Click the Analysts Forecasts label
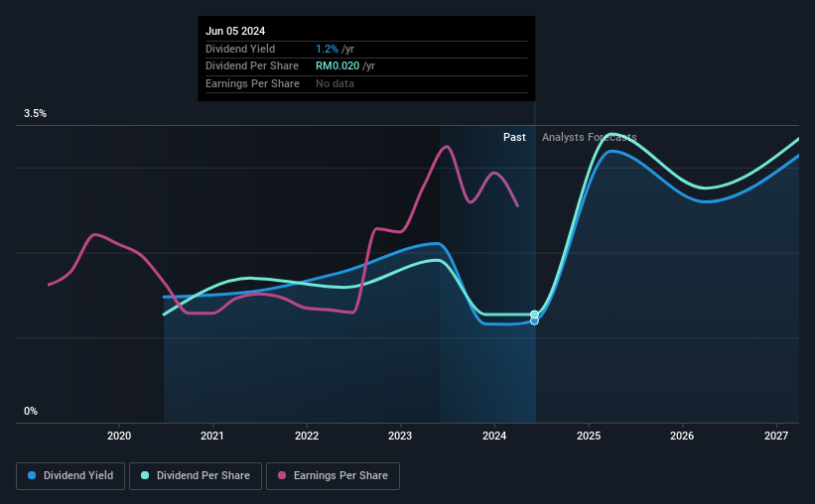The height and width of the screenshot is (504, 815). pyautogui.click(x=590, y=137)
